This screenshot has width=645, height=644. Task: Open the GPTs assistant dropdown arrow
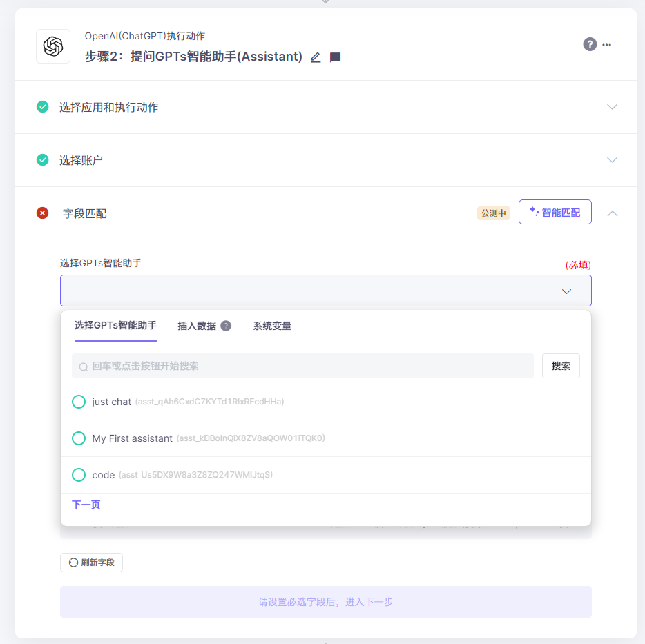[x=566, y=291]
